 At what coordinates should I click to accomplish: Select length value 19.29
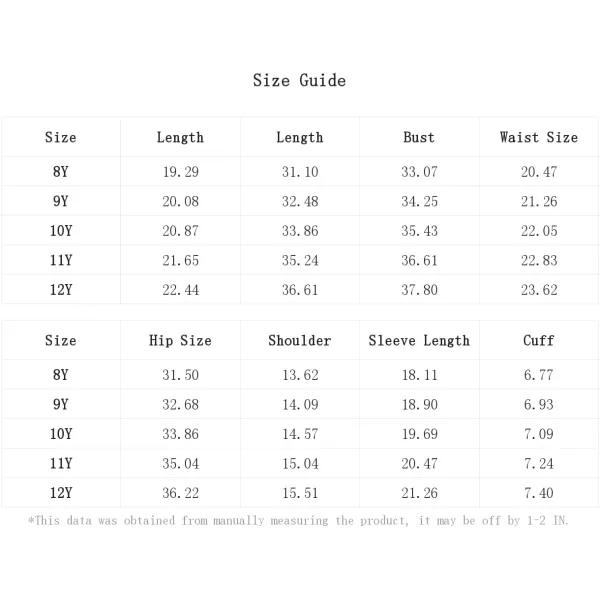point(181,171)
